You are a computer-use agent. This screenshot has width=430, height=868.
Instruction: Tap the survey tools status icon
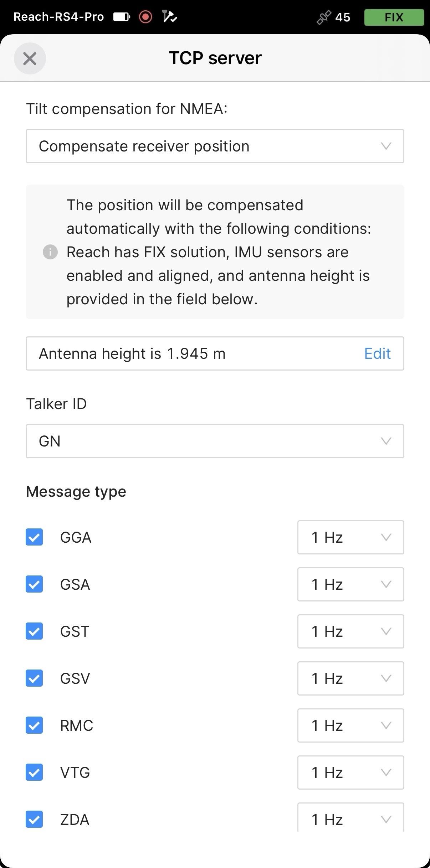(169, 16)
